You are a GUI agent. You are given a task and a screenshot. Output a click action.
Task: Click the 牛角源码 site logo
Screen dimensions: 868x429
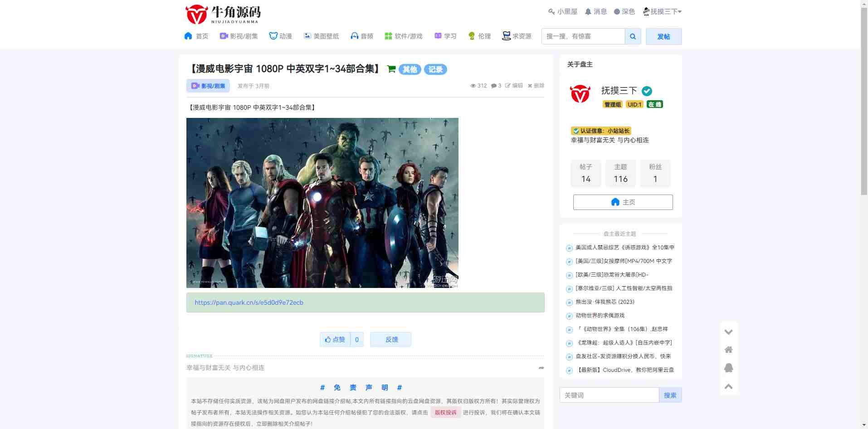(x=223, y=14)
